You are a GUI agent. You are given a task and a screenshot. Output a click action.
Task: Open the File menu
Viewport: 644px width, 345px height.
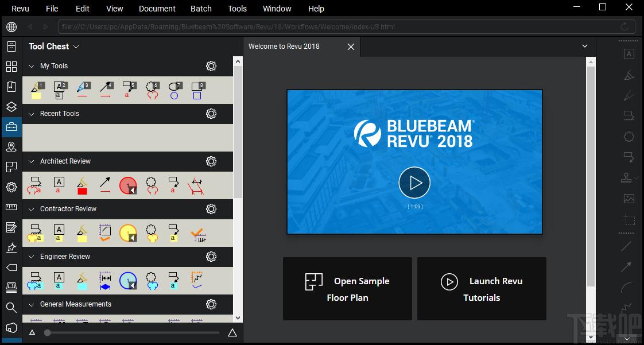(52, 8)
